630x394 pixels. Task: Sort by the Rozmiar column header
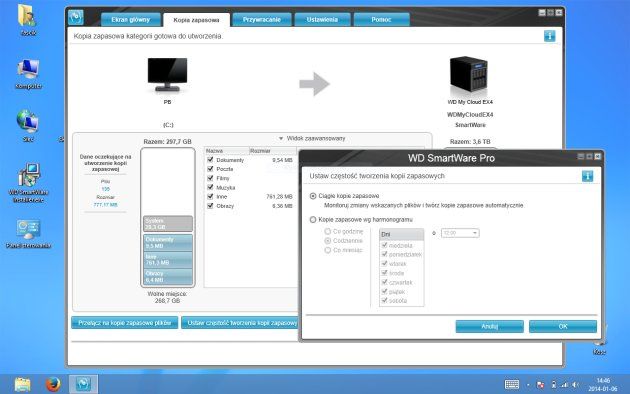(x=273, y=151)
